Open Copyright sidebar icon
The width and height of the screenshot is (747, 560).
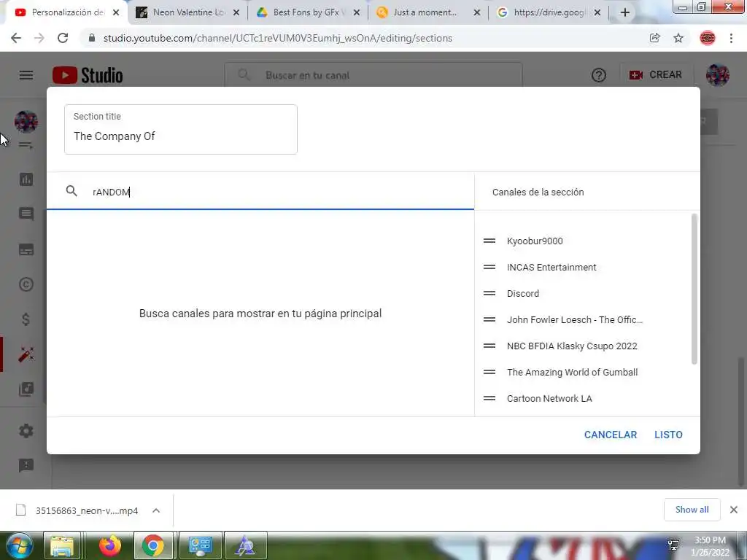[26, 284]
